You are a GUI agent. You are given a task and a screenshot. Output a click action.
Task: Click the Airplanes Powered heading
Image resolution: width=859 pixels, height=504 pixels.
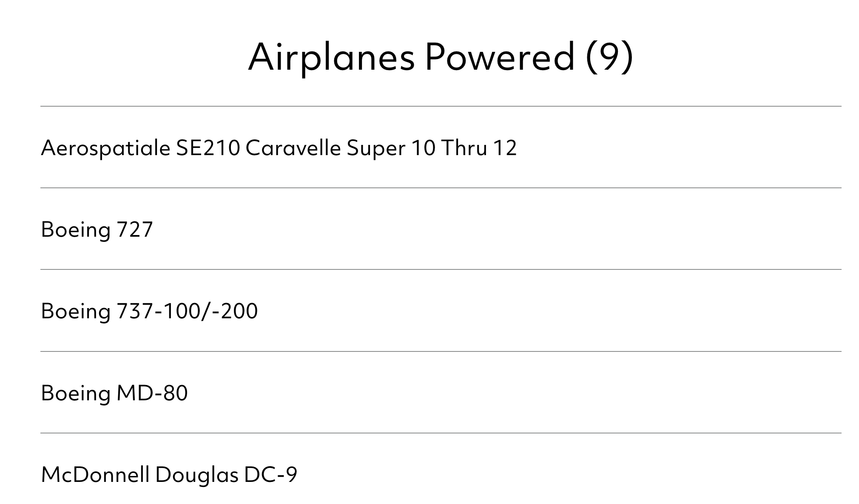441,57
